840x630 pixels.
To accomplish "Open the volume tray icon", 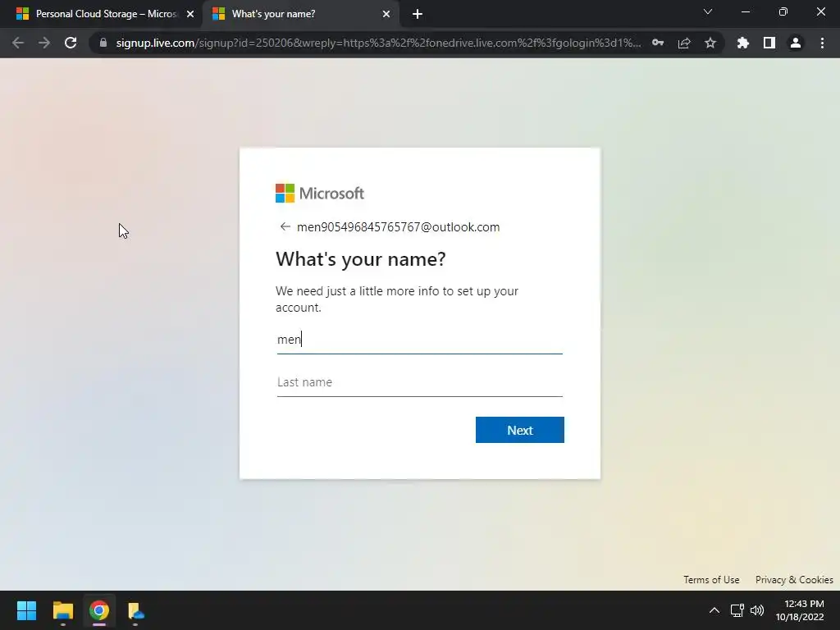I will click(757, 610).
